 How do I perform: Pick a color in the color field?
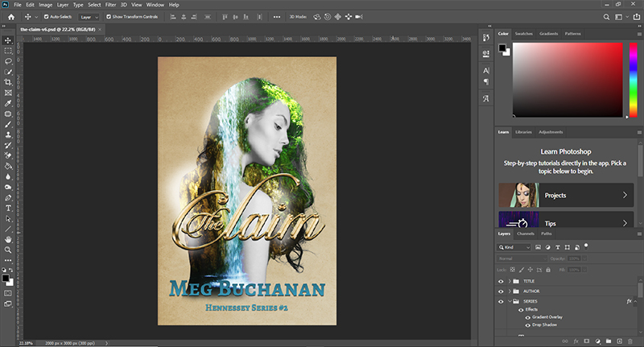tap(568, 81)
